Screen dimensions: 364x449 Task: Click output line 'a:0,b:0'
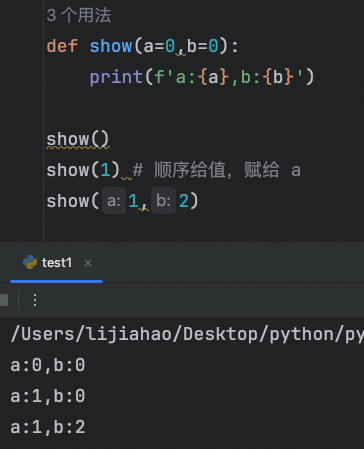(x=48, y=365)
